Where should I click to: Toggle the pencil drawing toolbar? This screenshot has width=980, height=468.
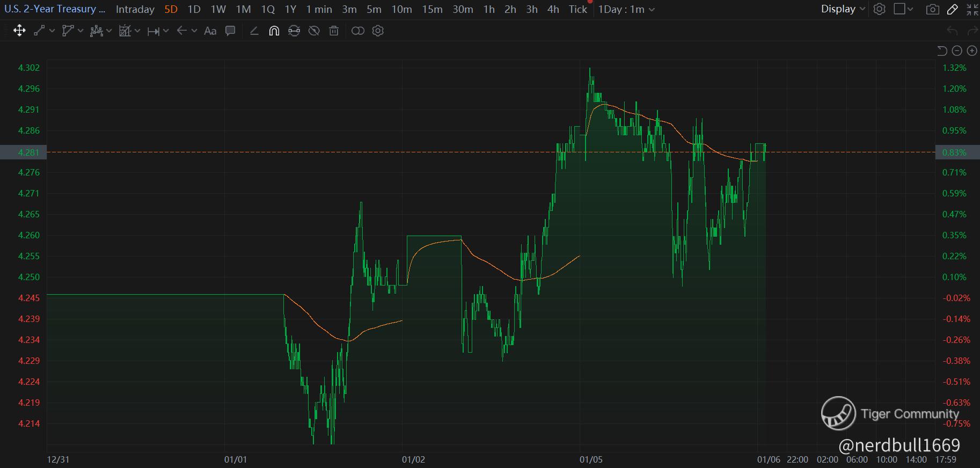click(953, 9)
